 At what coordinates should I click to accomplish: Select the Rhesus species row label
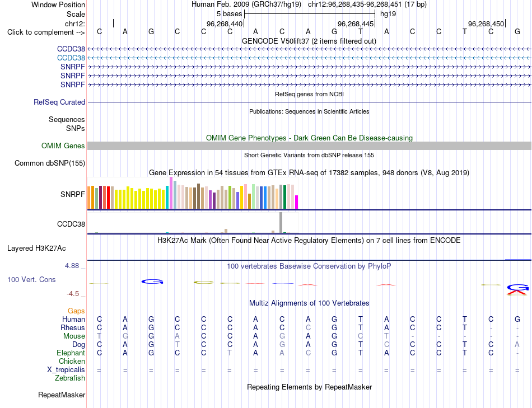coord(73,327)
